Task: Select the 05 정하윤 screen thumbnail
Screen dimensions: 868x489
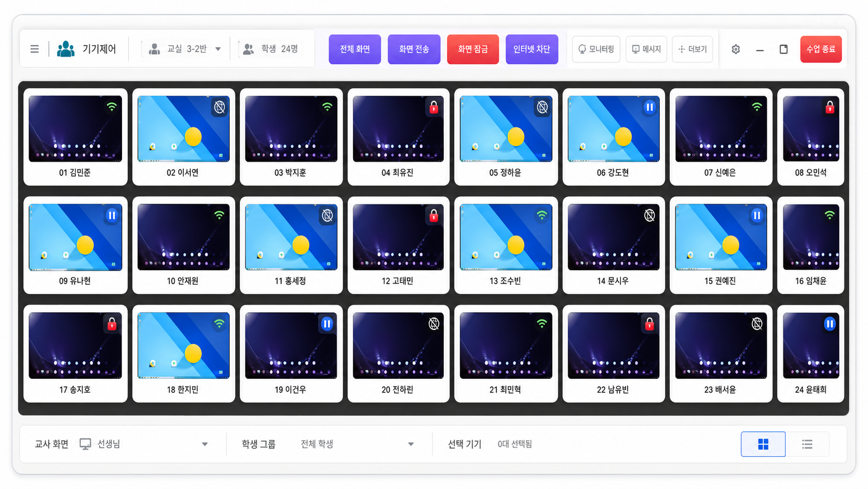Action: [506, 128]
